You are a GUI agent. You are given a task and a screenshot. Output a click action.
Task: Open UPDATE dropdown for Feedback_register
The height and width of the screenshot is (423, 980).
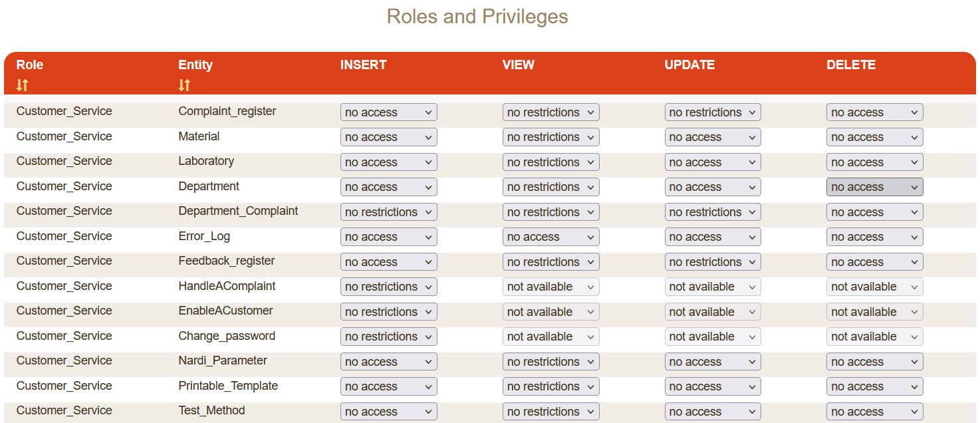(713, 262)
